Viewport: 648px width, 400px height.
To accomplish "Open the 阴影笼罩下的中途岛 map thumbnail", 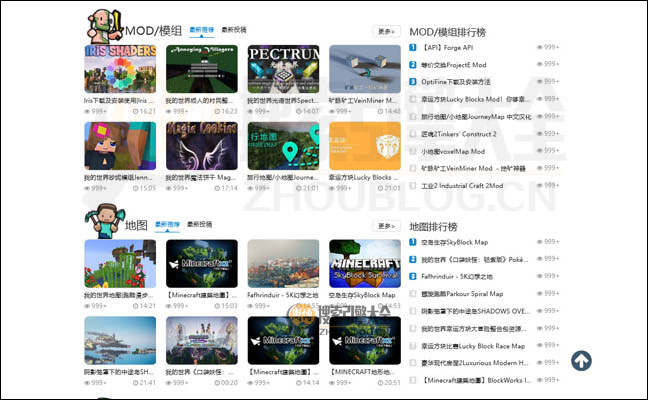I will pos(120,340).
